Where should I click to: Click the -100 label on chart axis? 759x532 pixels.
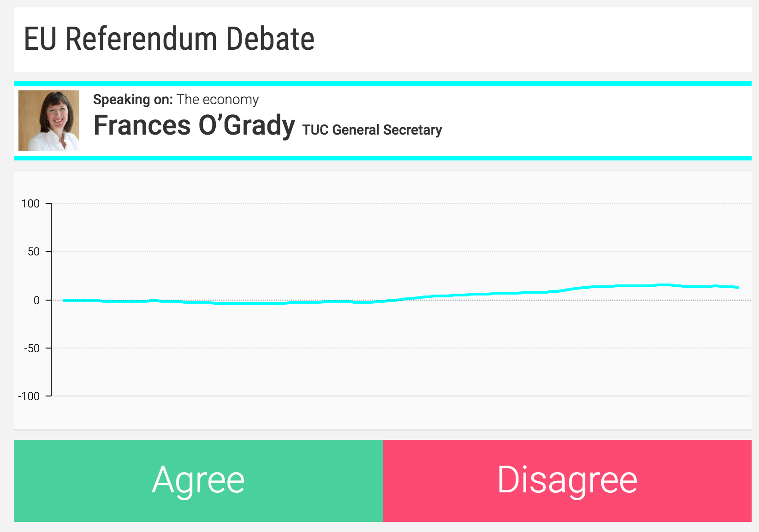coord(29,396)
